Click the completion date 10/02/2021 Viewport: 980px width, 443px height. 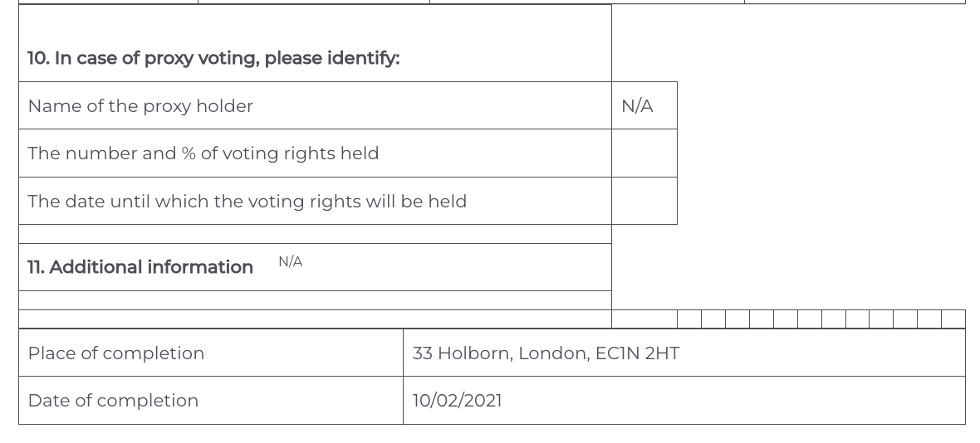click(x=457, y=401)
